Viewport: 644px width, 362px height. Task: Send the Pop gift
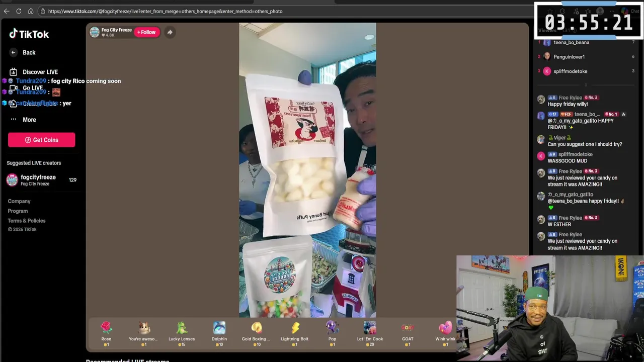point(332,333)
